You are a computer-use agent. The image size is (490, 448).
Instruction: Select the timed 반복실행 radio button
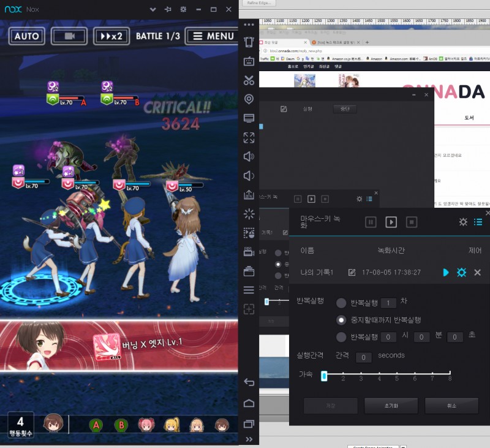341,337
